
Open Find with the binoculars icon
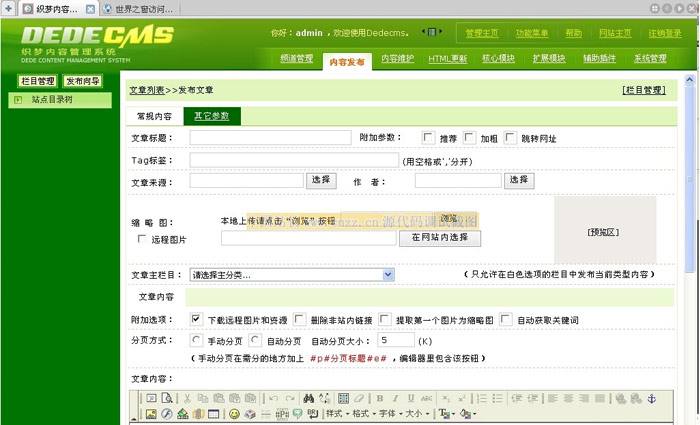[x=308, y=398]
